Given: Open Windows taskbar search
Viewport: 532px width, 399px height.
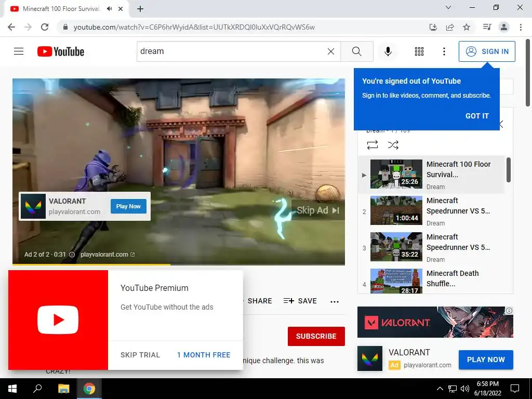Looking at the screenshot, I should (x=37, y=389).
